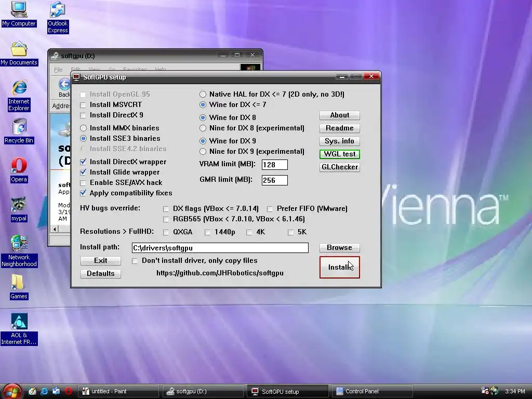Click the Exit button

point(101,261)
